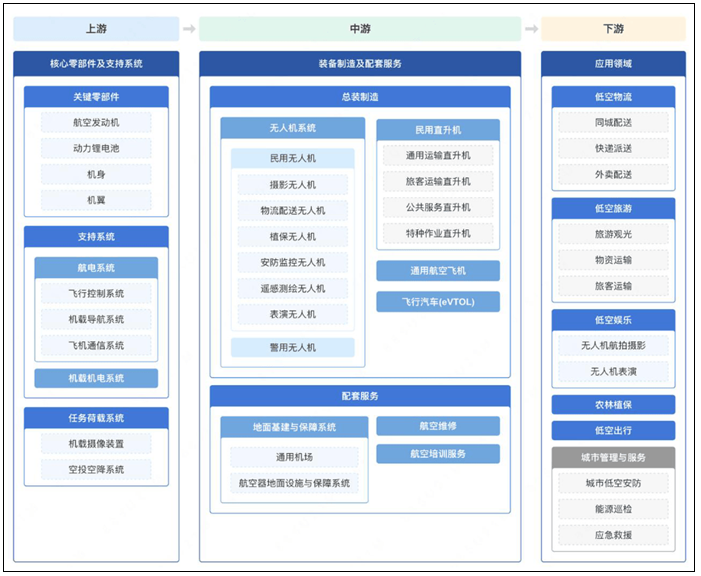The image size is (701, 576).
Task: Select 外卖配送 item
Action: tap(613, 174)
